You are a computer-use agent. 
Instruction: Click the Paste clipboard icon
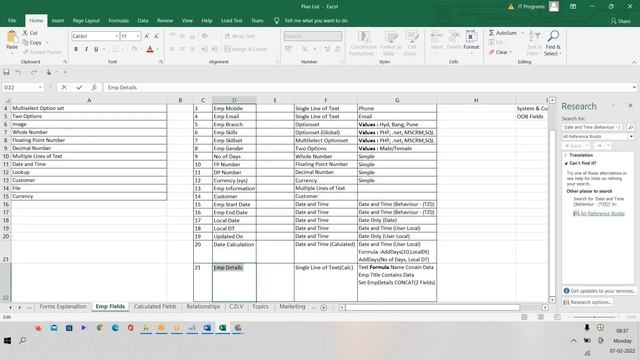pos(12,38)
